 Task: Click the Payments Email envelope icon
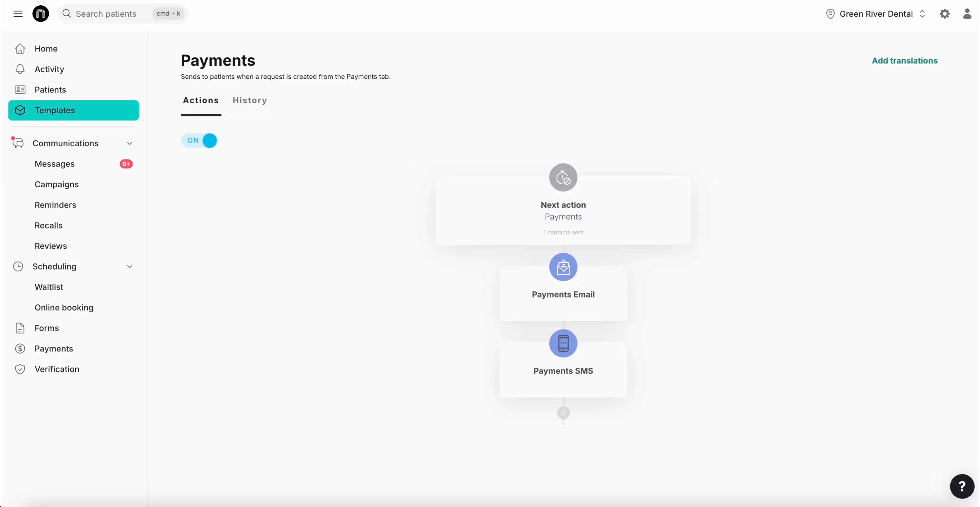coord(563,267)
